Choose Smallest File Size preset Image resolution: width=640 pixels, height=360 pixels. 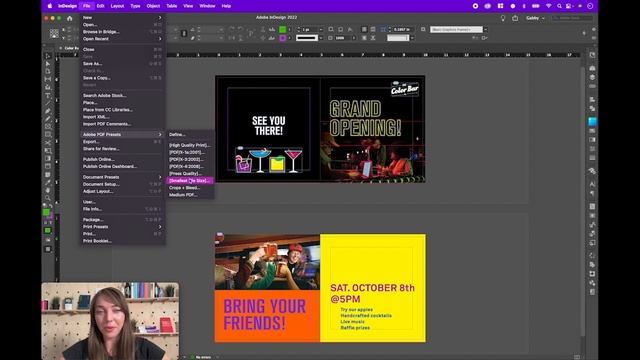point(190,180)
